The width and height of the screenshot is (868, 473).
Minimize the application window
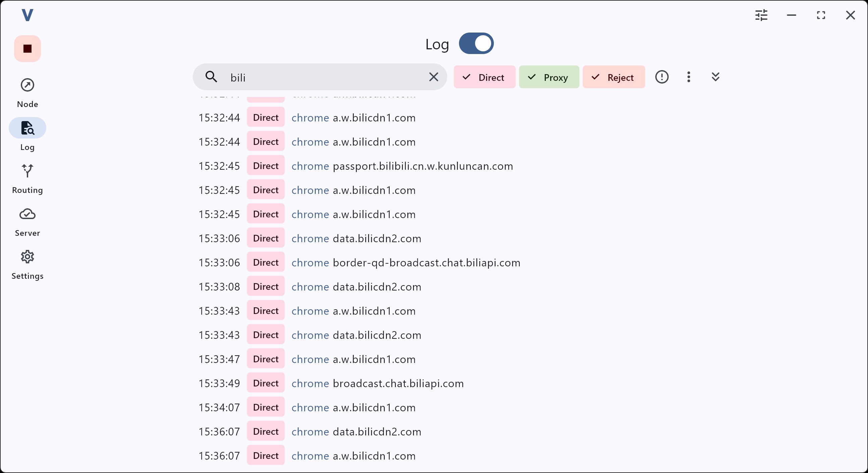[x=792, y=15]
